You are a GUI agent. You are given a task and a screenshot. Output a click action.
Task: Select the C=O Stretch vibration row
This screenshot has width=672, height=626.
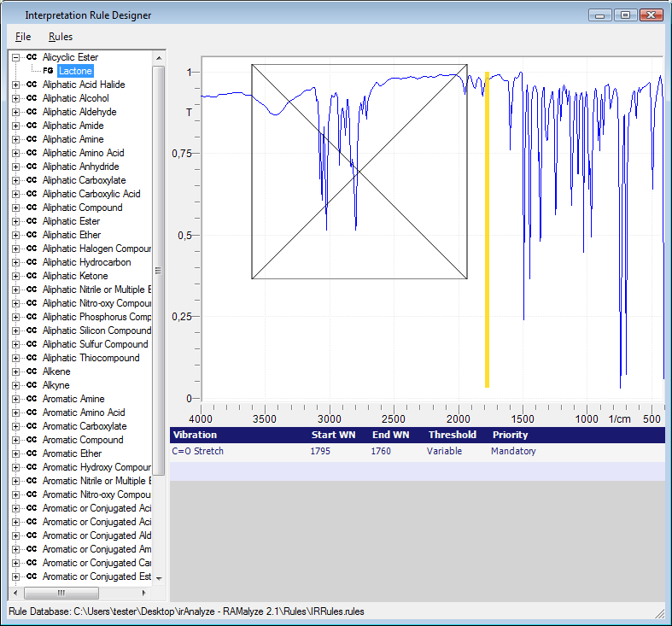[197, 451]
